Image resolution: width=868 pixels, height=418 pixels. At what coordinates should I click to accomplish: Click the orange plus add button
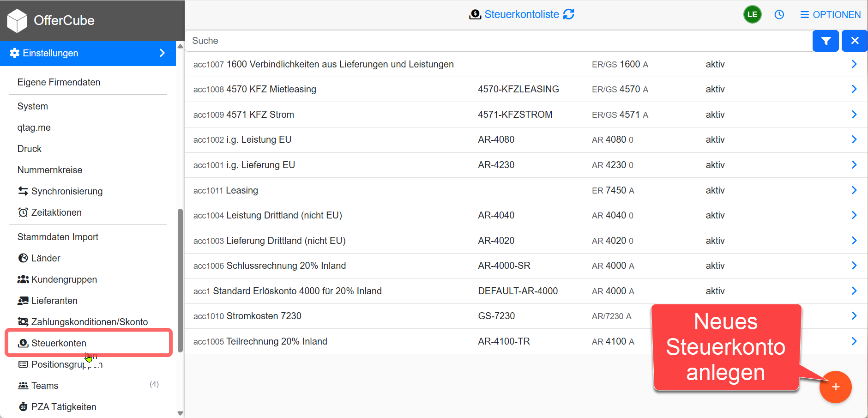tap(835, 387)
